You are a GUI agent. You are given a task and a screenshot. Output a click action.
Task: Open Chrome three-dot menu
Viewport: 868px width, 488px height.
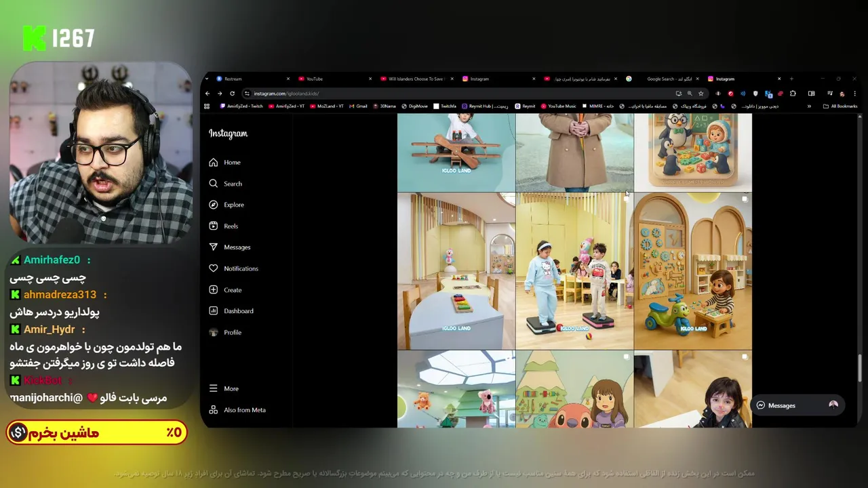point(854,94)
